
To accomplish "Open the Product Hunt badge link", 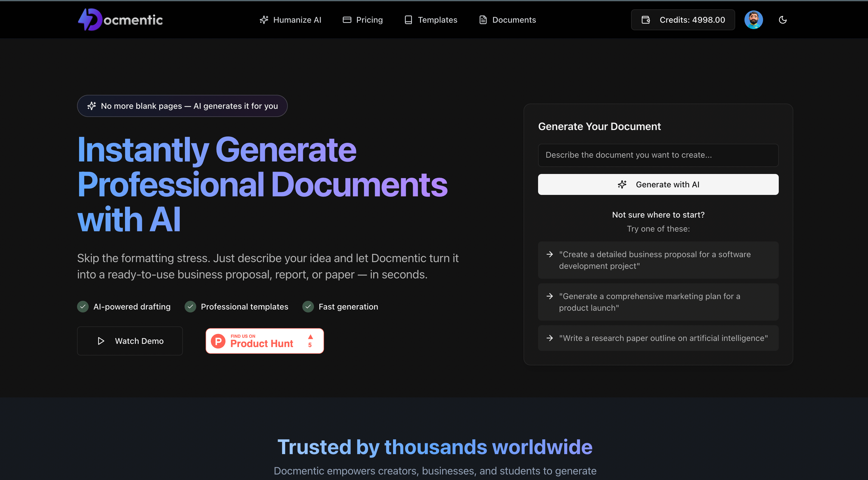I will pyautogui.click(x=265, y=341).
